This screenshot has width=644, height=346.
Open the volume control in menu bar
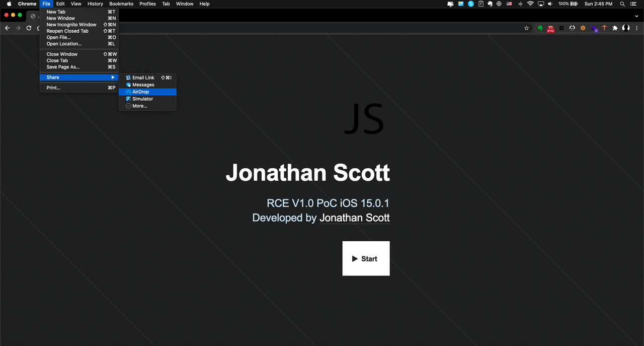(550, 4)
